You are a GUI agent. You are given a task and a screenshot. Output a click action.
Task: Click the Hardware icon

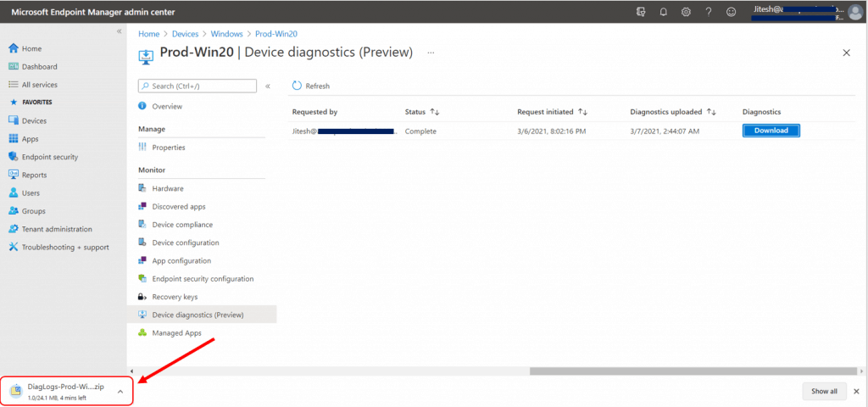pyautogui.click(x=142, y=188)
